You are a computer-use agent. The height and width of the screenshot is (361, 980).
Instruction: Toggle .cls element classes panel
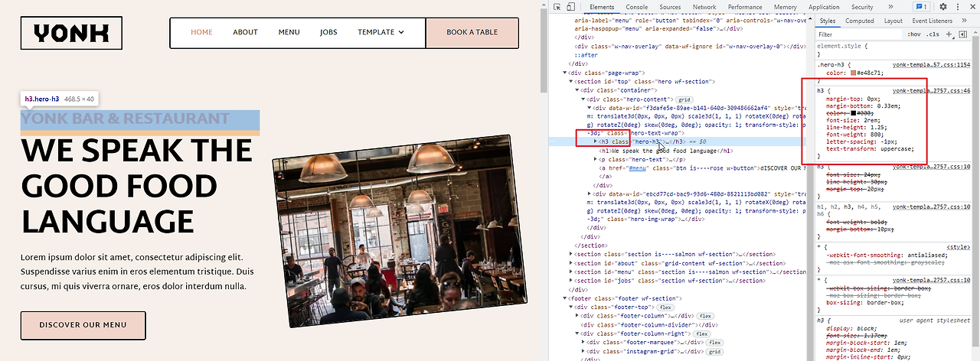(933, 34)
